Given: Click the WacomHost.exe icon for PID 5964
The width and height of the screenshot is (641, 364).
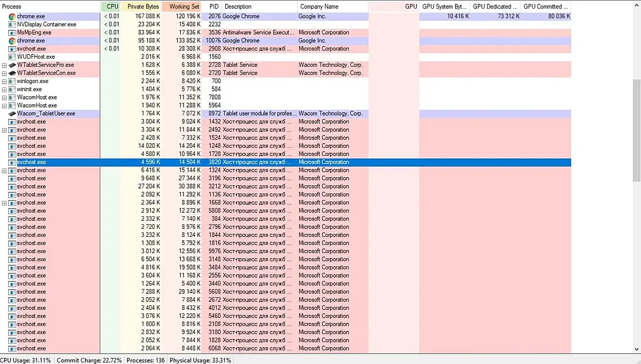Looking at the screenshot, I should pos(12,105).
